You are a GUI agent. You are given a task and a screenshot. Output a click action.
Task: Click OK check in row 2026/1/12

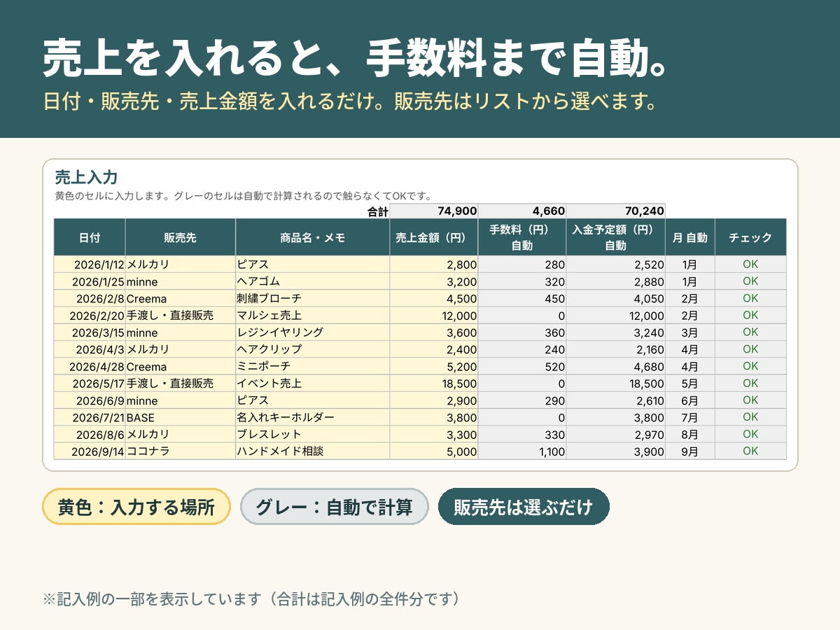pyautogui.click(x=750, y=265)
